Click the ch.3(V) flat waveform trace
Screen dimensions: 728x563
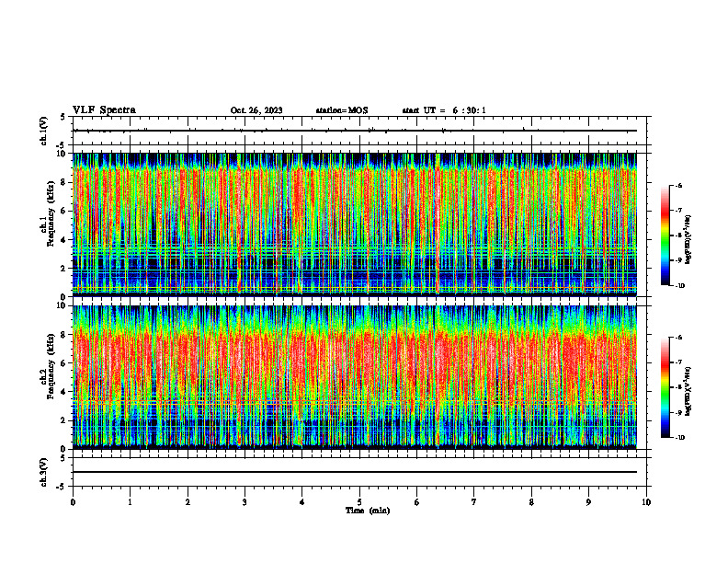click(x=354, y=472)
